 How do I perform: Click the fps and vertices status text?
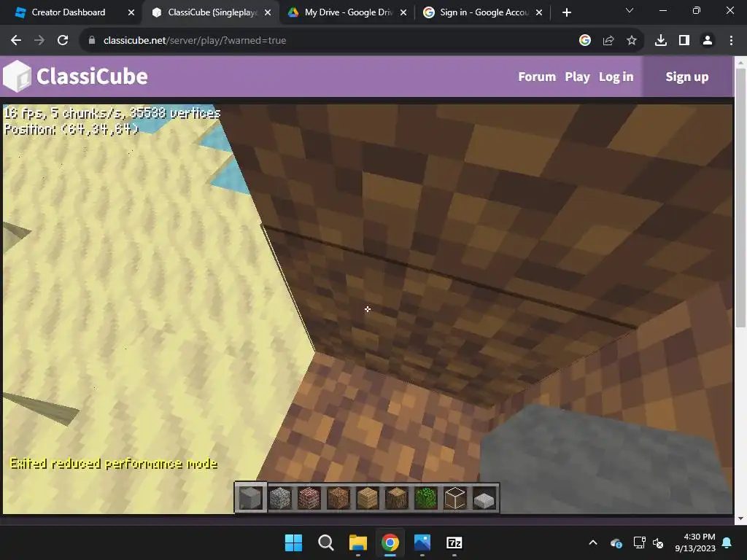(112, 113)
